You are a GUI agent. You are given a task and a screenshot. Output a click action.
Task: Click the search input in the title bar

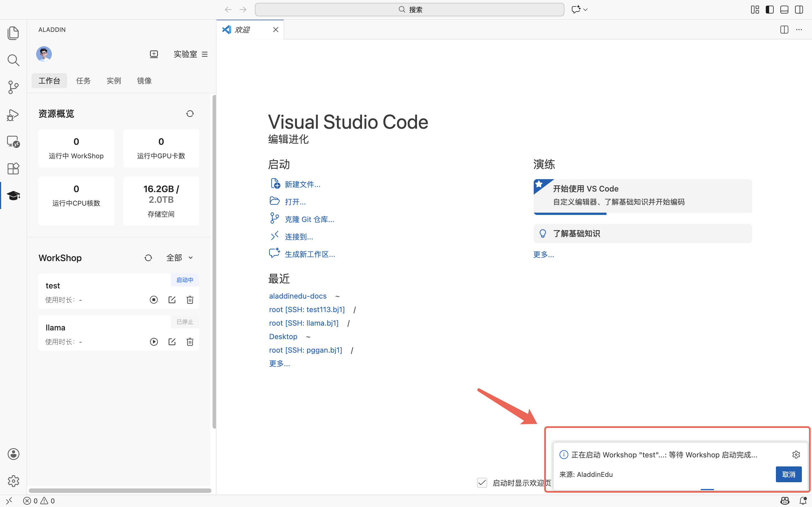[x=409, y=10]
